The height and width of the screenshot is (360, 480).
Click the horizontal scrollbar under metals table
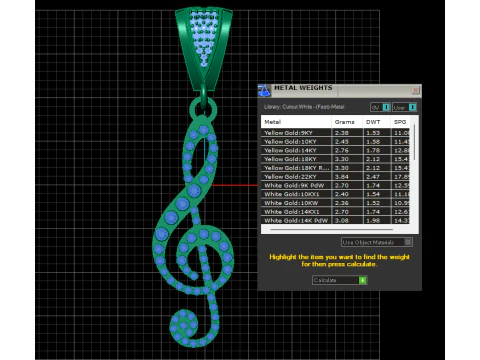pyautogui.click(x=332, y=229)
